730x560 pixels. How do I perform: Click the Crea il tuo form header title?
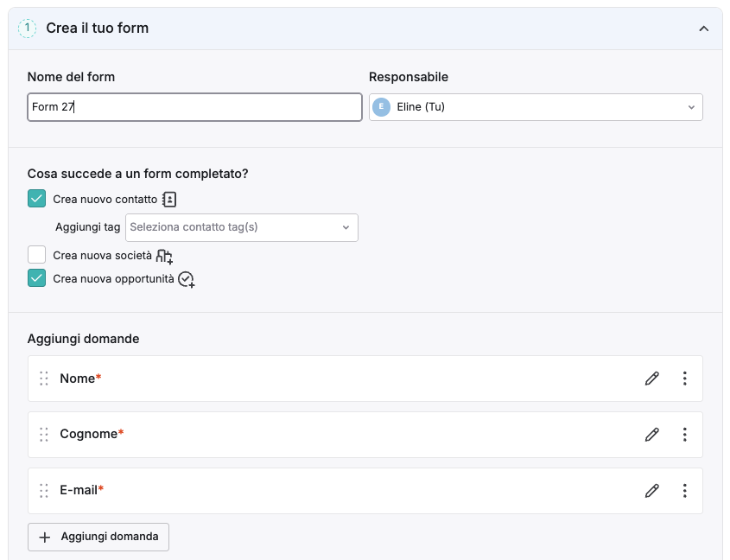pos(98,28)
